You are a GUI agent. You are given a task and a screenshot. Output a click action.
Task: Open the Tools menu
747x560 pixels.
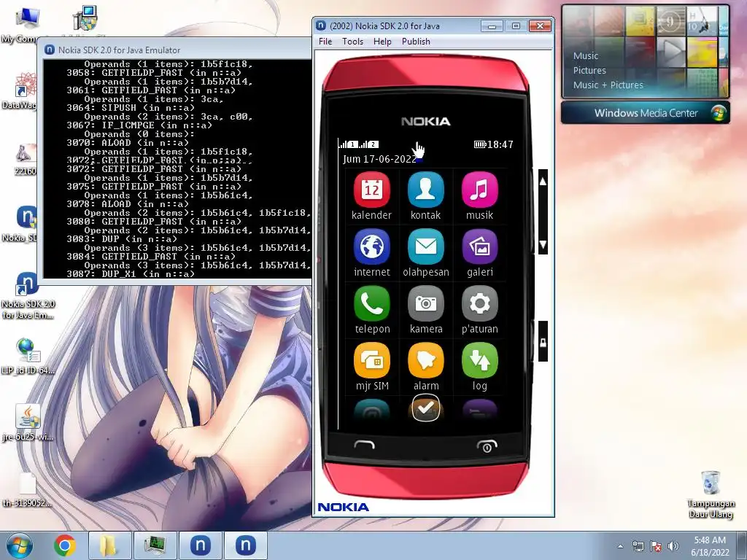point(352,42)
